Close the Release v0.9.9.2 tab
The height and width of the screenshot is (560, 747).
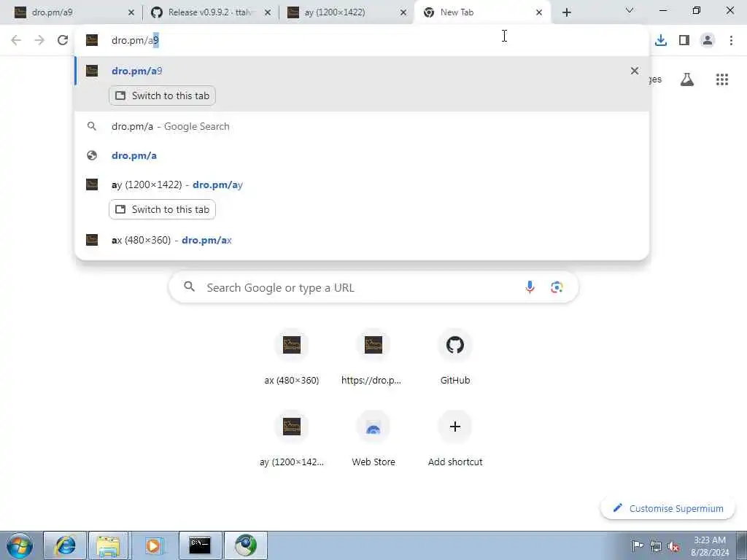click(268, 13)
